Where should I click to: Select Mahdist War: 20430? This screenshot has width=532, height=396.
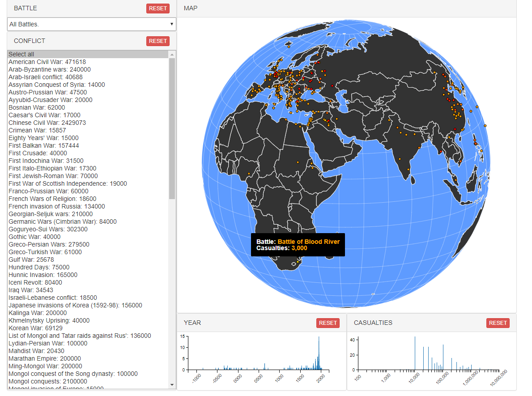point(88,351)
